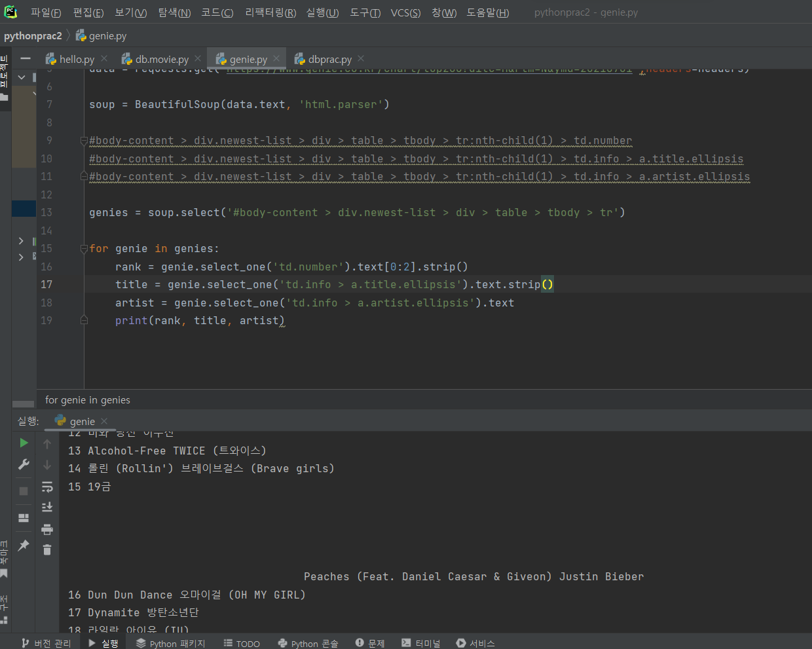
Task: Open the 도움말(H) menu
Action: 488,12
